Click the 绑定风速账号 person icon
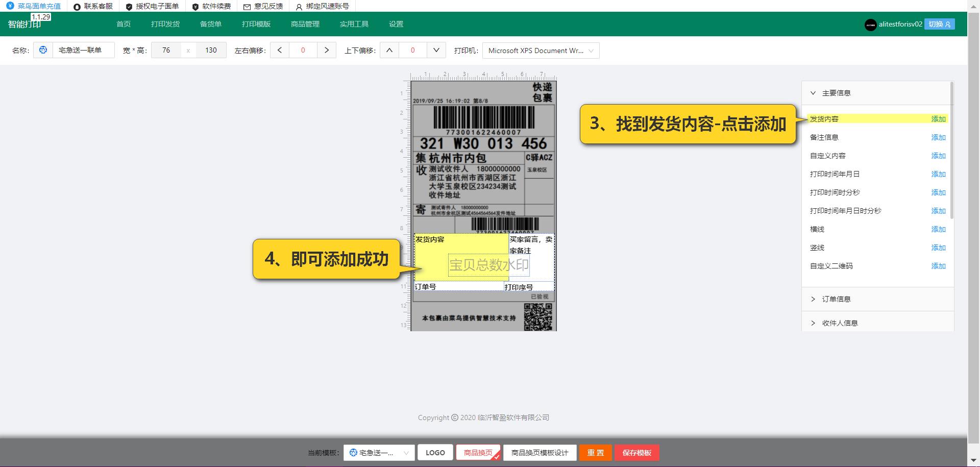Viewport: 980px width, 467px height. coord(298,6)
